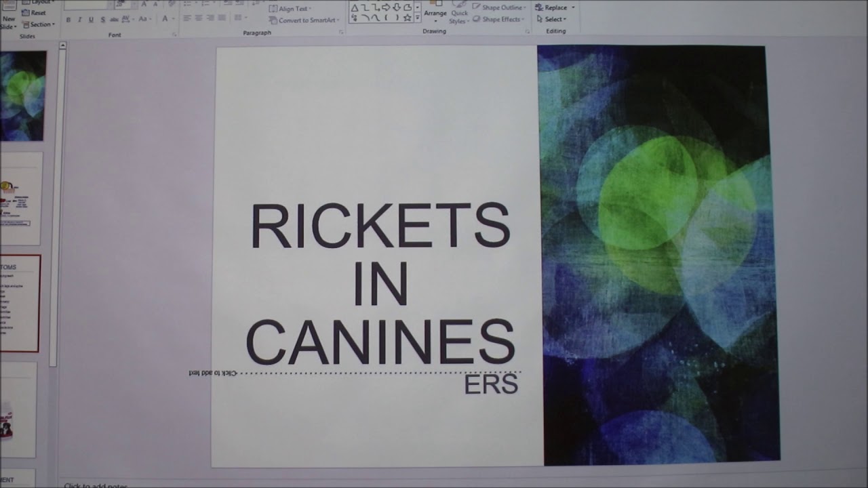This screenshot has height=488, width=868.
Task: Center-align the text
Action: coord(199,18)
